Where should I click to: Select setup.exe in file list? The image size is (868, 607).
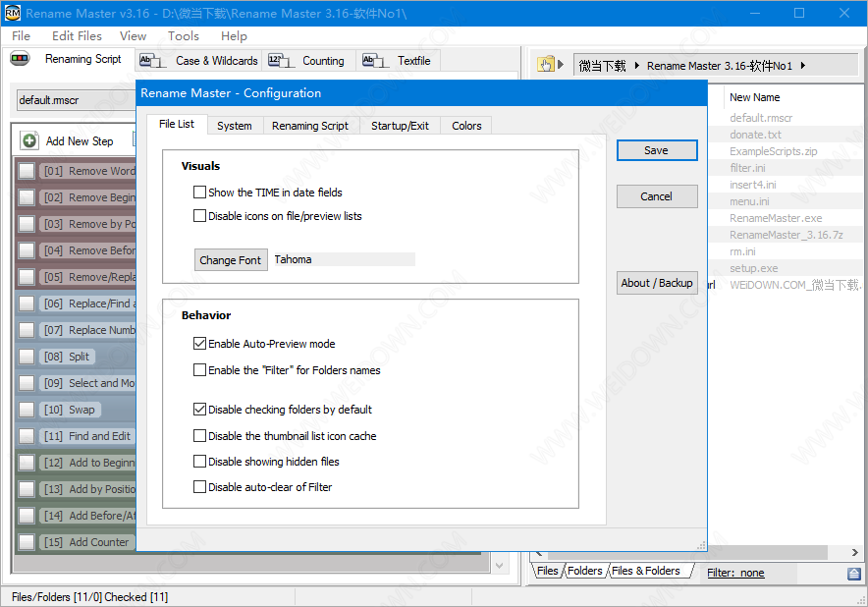tap(753, 268)
